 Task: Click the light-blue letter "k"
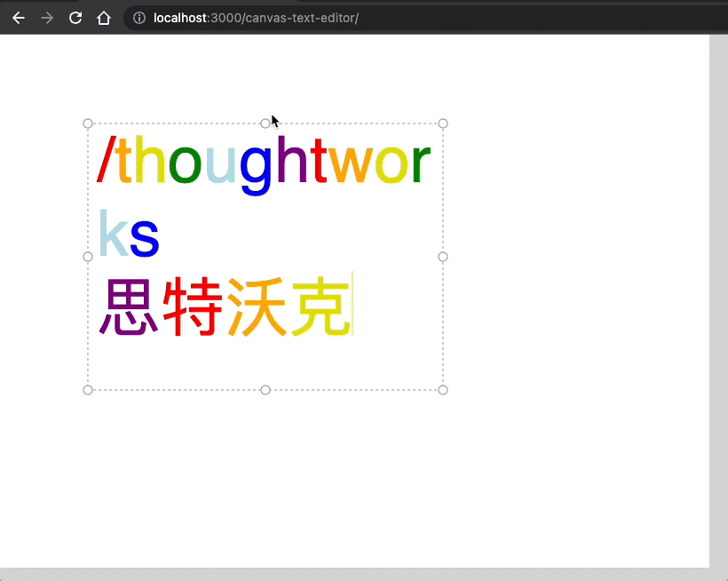coord(114,232)
